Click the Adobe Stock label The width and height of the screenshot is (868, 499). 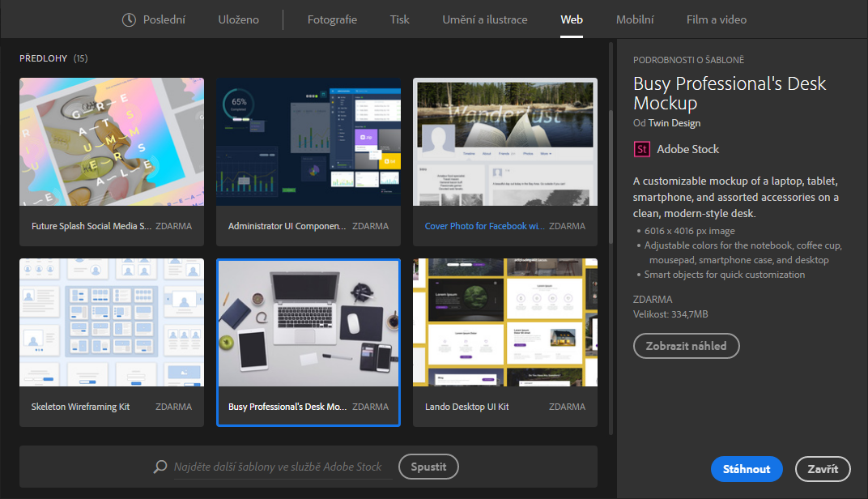point(687,149)
